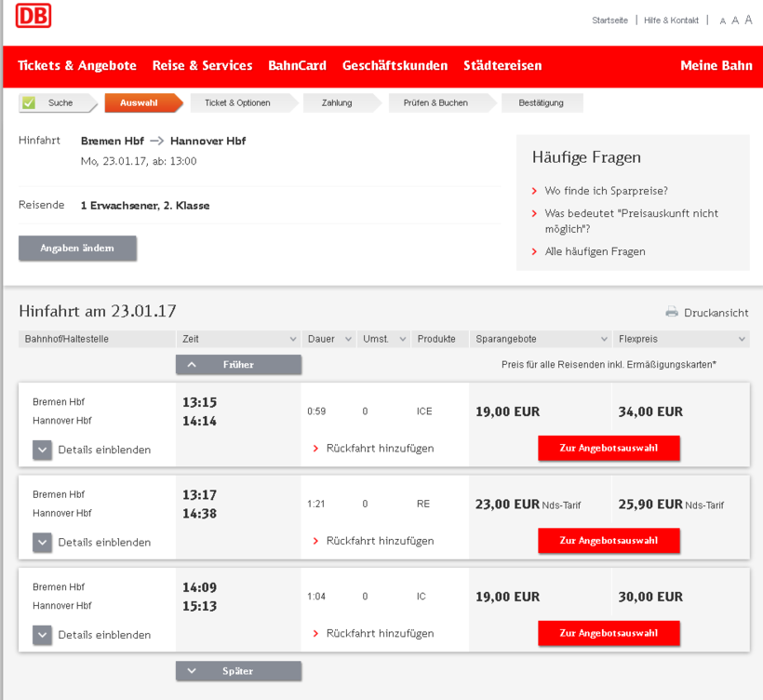Open Tickets & Angebote menu
This screenshot has height=700, width=763.
tap(77, 66)
